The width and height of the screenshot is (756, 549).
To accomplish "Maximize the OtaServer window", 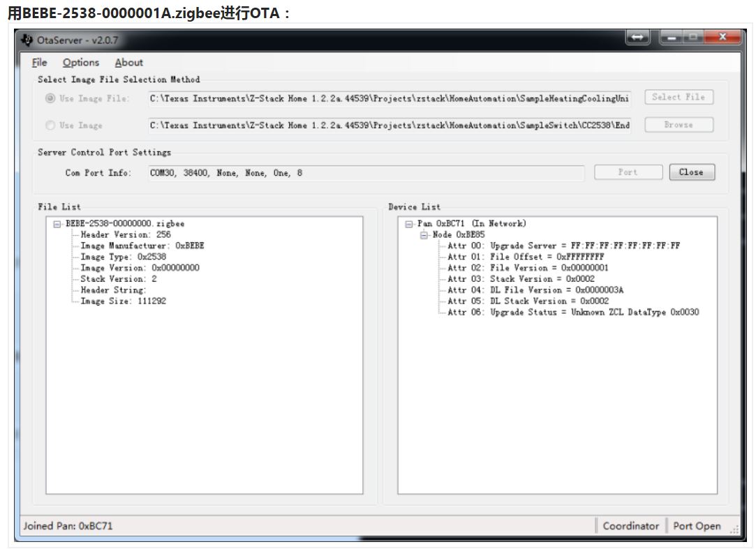I will pos(693,37).
